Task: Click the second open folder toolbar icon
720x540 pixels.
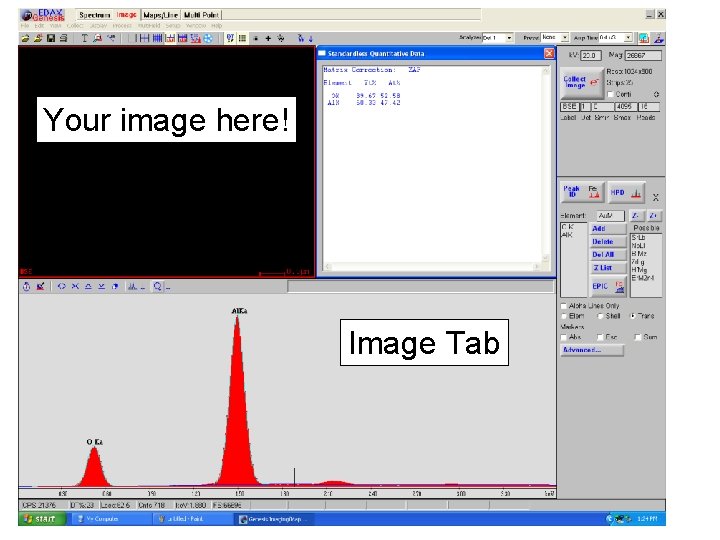Action: coord(38,39)
